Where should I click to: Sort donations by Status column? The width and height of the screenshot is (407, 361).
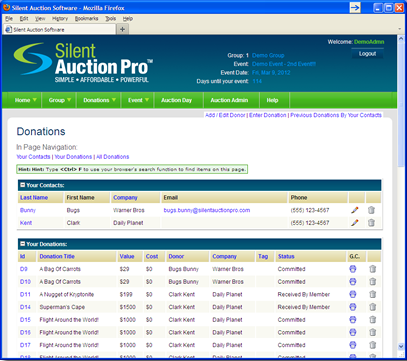[286, 256]
